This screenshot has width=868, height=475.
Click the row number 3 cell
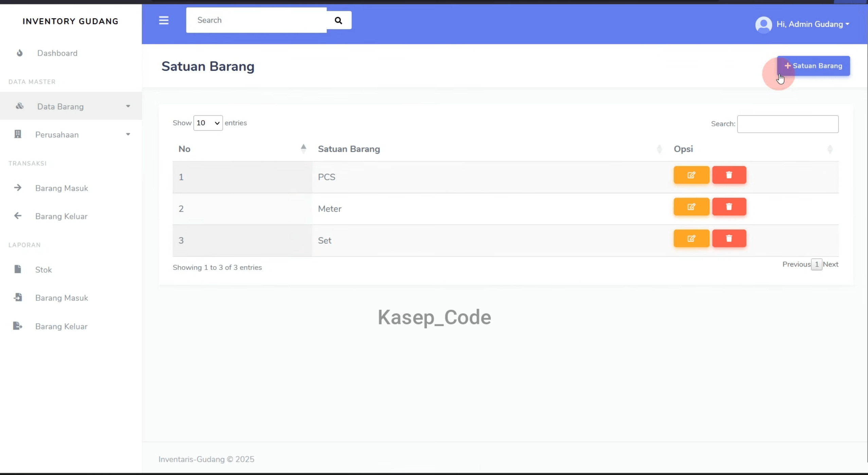[x=242, y=241]
